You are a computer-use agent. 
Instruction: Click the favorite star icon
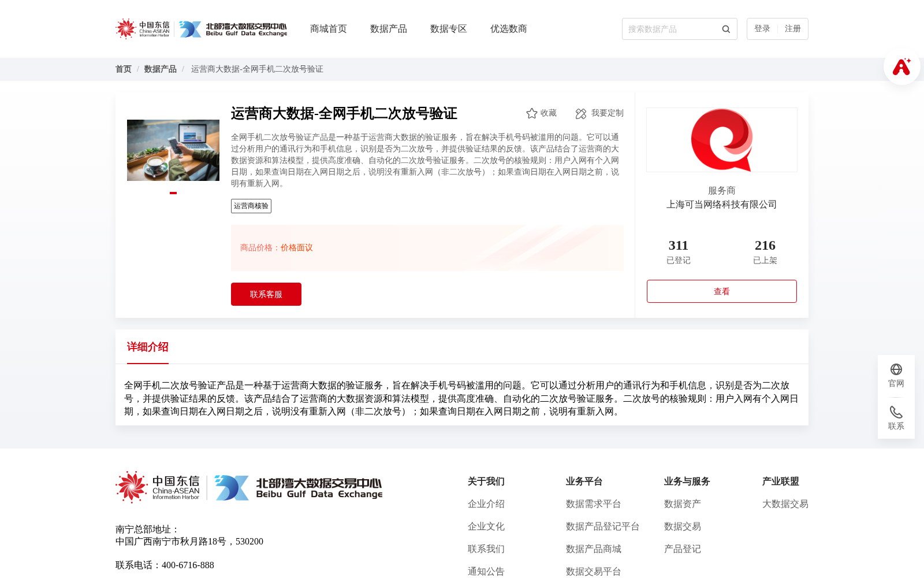(x=532, y=113)
